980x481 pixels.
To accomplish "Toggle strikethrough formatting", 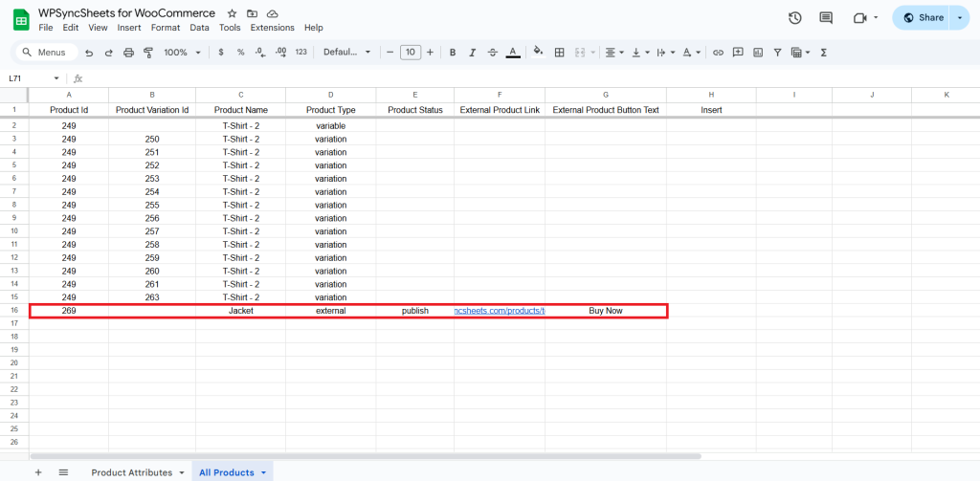I will coord(493,53).
